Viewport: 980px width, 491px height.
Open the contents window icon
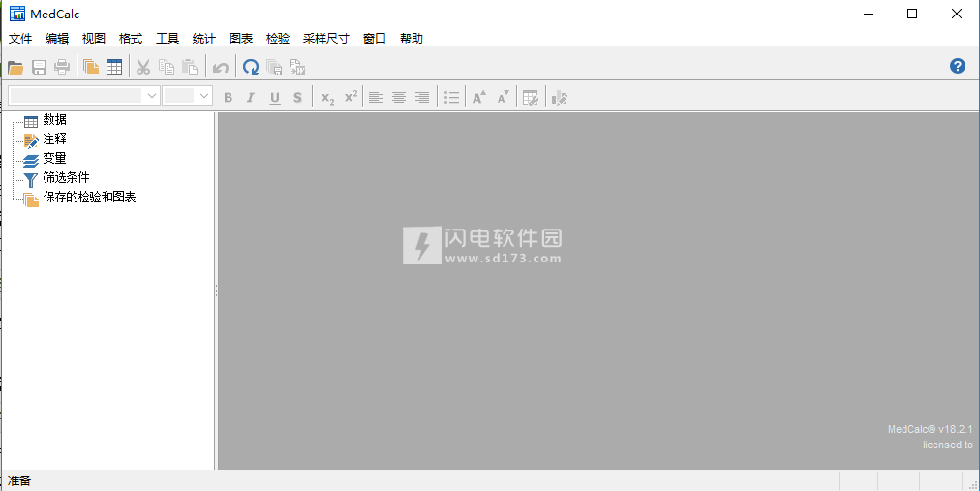click(x=91, y=67)
